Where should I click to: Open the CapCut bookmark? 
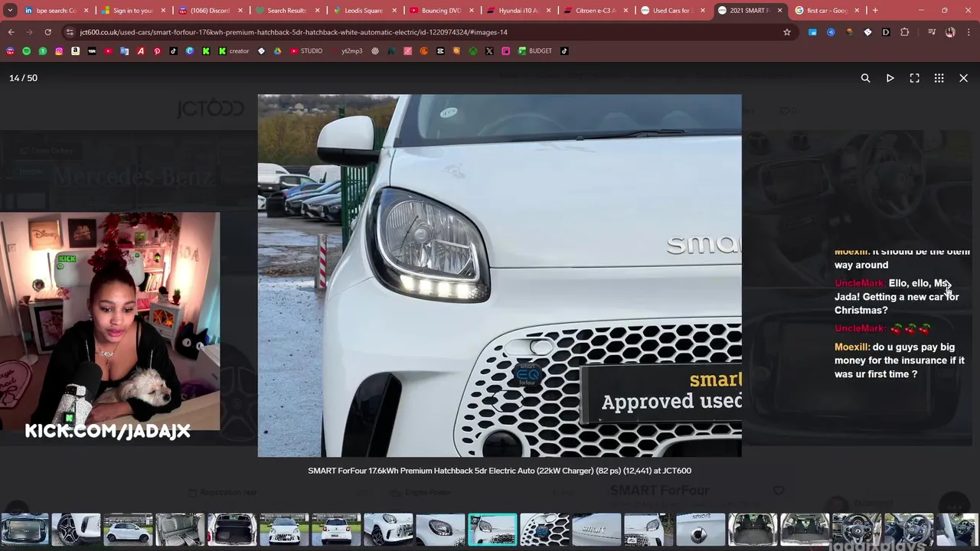pos(440,51)
